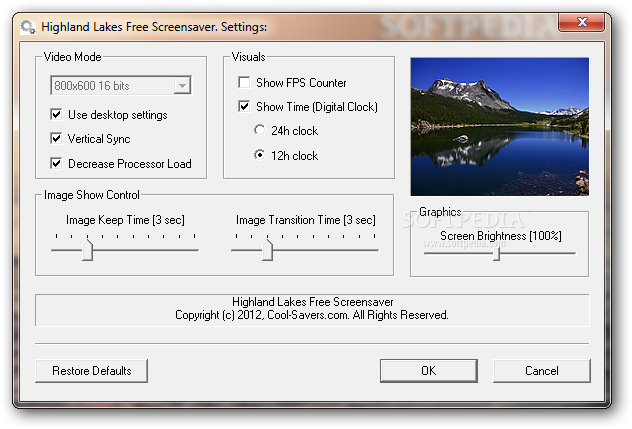The width and height of the screenshot is (632, 429).
Task: Click the Image Keep Time slider handle
Action: pyautogui.click(x=87, y=250)
